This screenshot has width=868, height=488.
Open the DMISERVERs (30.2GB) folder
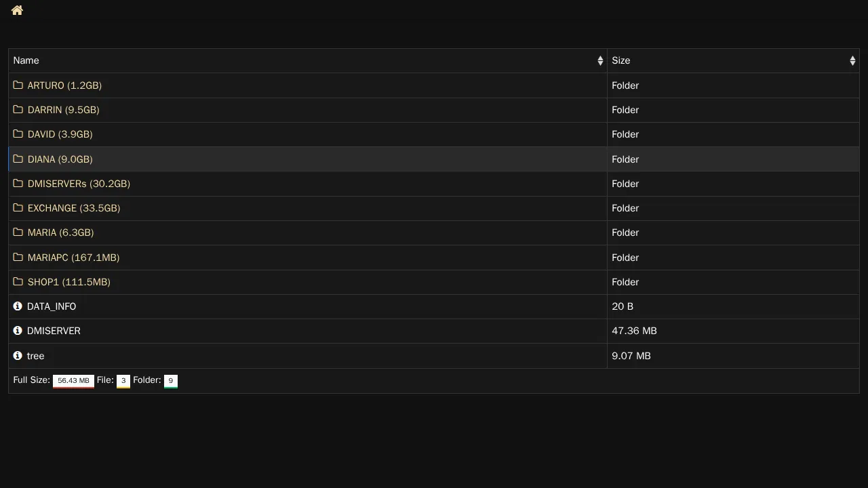[x=79, y=184]
